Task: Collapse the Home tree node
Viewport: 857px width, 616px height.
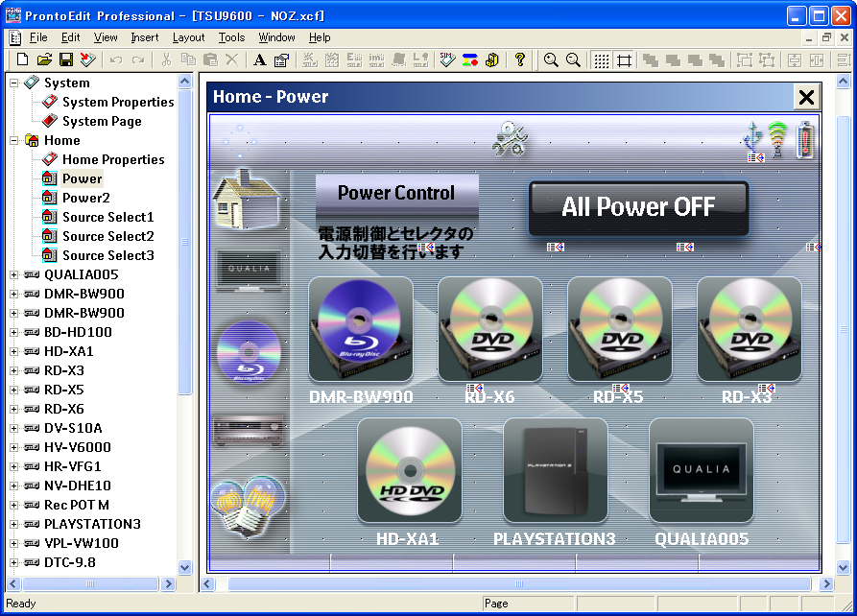Action: point(14,140)
